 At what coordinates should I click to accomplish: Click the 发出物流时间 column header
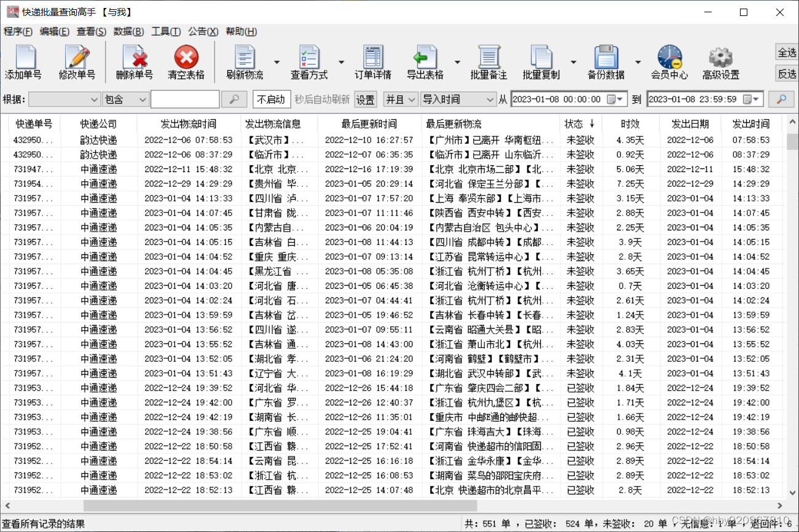(x=188, y=124)
